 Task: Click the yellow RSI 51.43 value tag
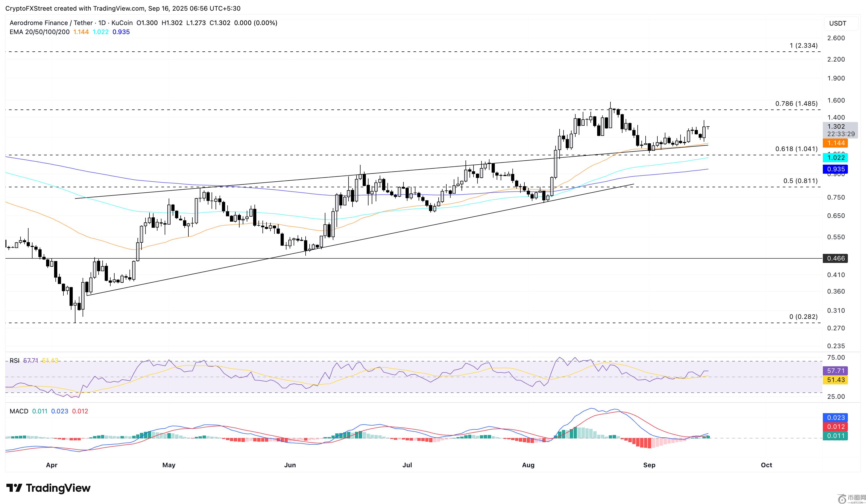pos(835,380)
